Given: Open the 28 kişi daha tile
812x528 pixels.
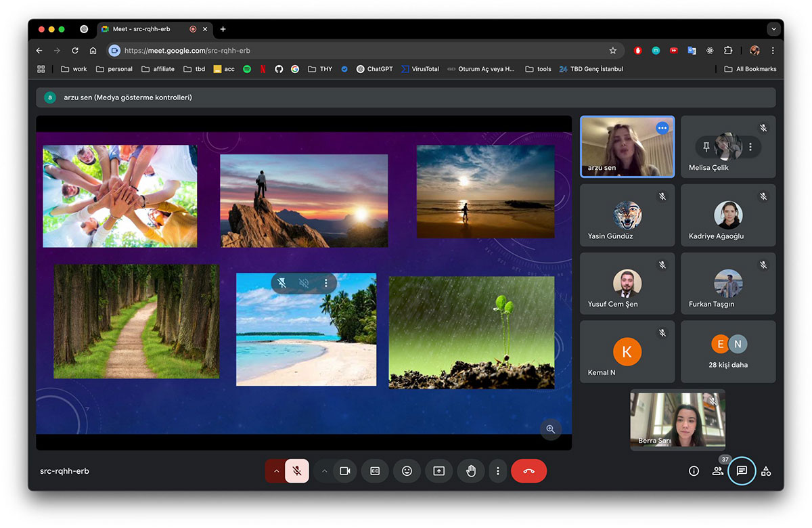Looking at the screenshot, I should click(x=728, y=351).
